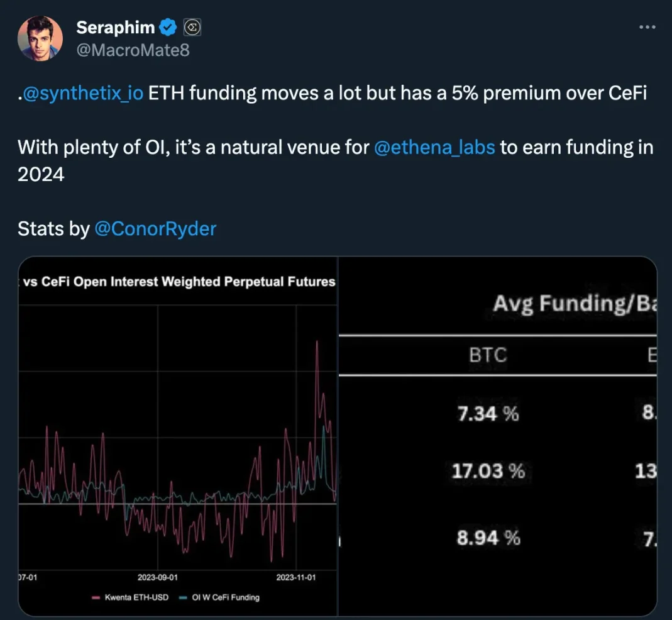Click the Kwenta ETH-USD red legend marker

tap(96, 598)
